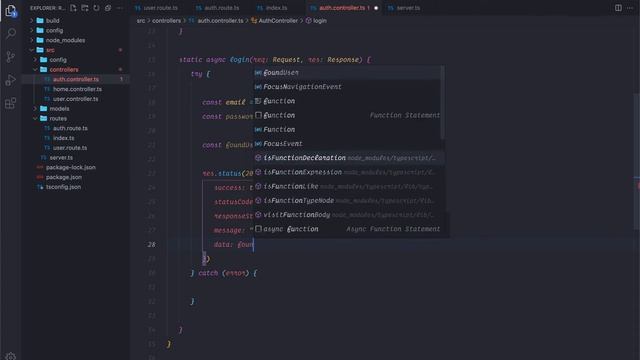Open auth.controller.ts in the file tree
Image resolution: width=640 pixels, height=360 pixels.
point(76,79)
